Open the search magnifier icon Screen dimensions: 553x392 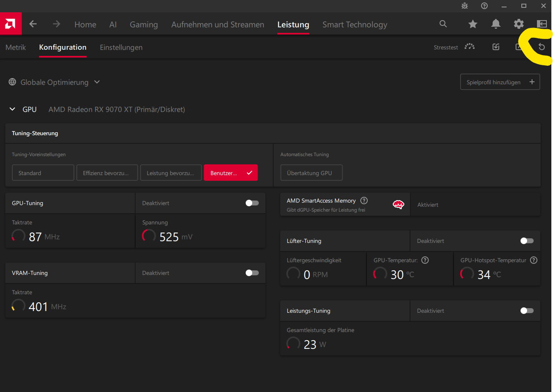coord(443,24)
